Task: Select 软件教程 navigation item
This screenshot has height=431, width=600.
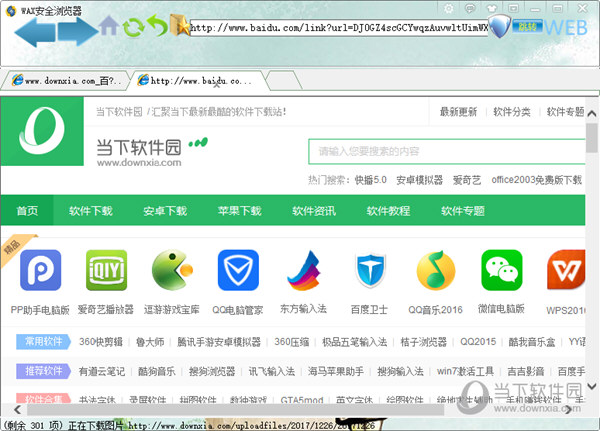Action: coord(388,210)
